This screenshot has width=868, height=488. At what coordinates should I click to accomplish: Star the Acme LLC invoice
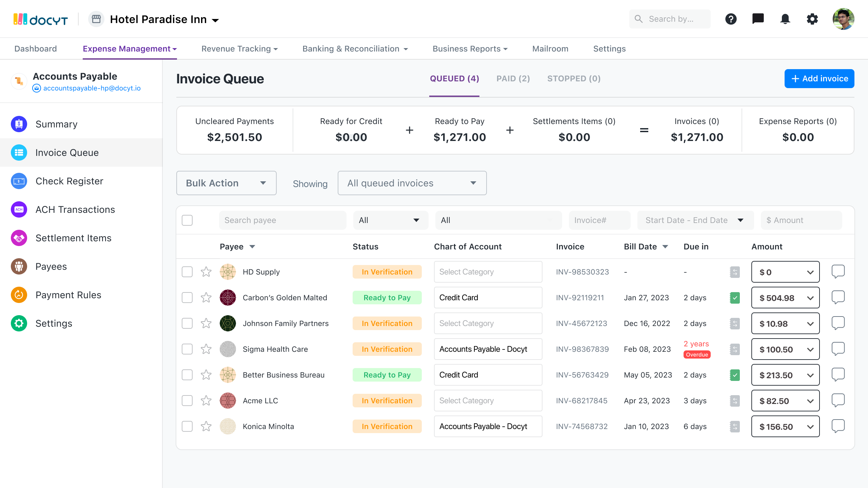click(206, 401)
